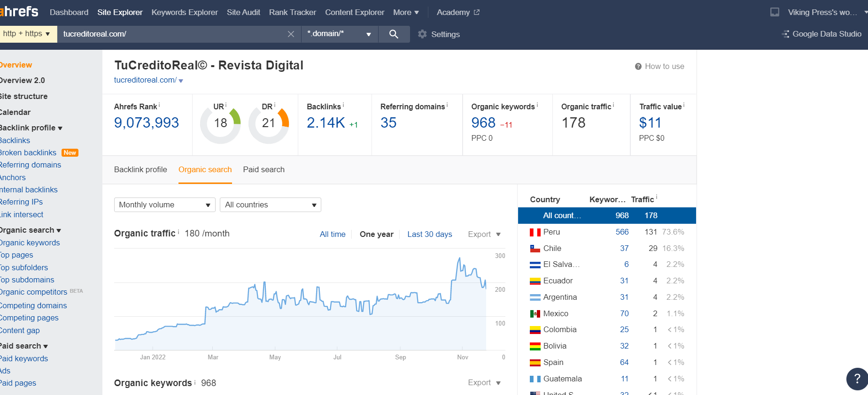Open Organic competitors BETA report
The image size is (868, 395).
(x=34, y=292)
